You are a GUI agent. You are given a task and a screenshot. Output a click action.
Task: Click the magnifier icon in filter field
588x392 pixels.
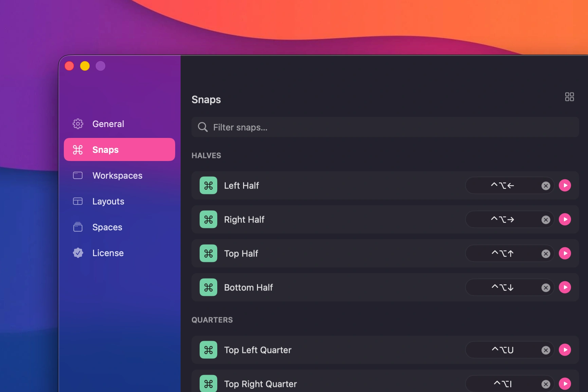pyautogui.click(x=203, y=127)
